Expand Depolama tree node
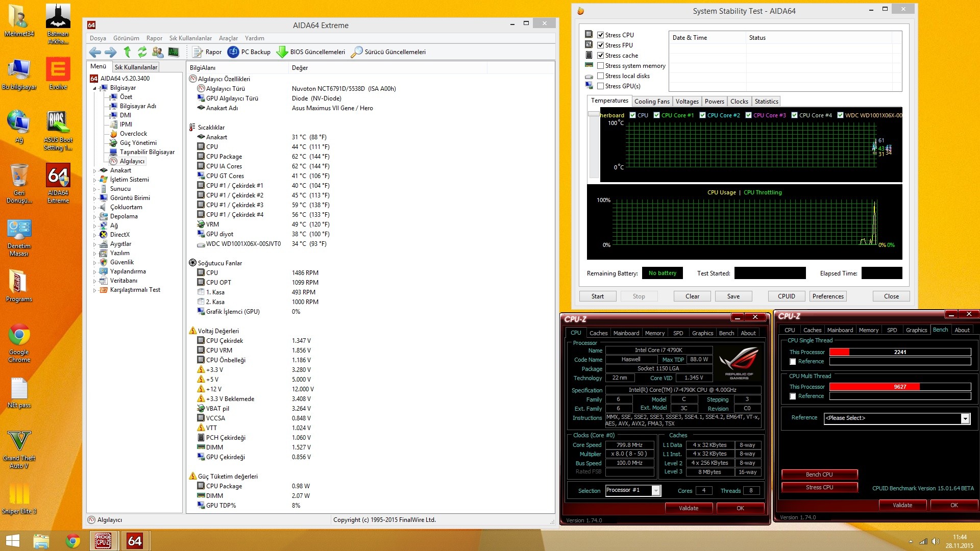Viewport: 980px width, 551px height. (94, 217)
